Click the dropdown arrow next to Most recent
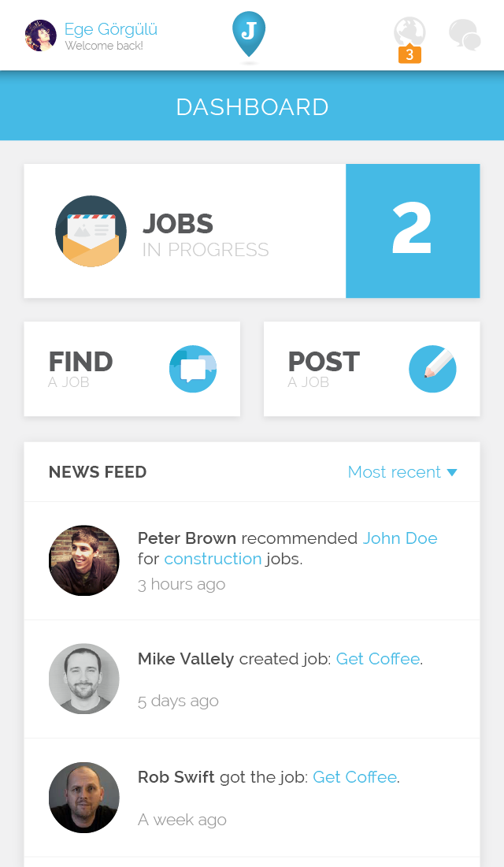The width and height of the screenshot is (504, 867). (452, 472)
